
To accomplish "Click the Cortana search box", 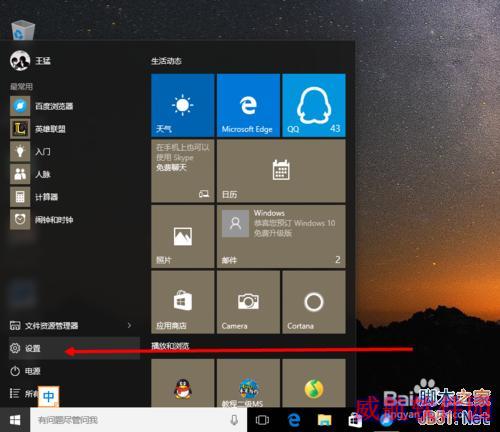I will point(139,420).
